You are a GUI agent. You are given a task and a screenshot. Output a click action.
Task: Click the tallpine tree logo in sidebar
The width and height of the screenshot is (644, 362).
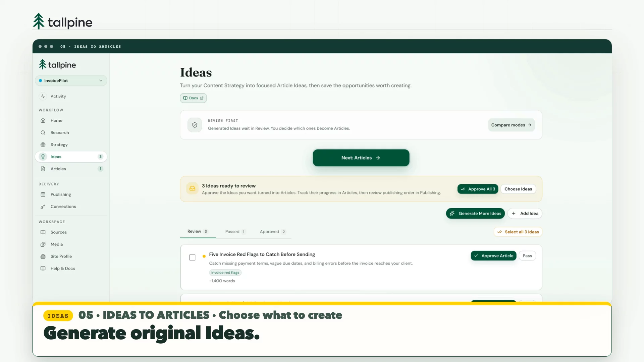point(42,64)
